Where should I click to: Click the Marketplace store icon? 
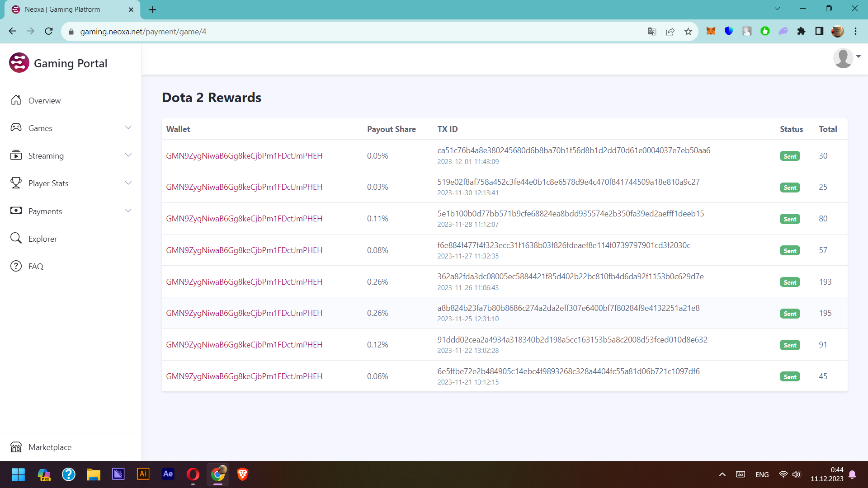(x=16, y=447)
